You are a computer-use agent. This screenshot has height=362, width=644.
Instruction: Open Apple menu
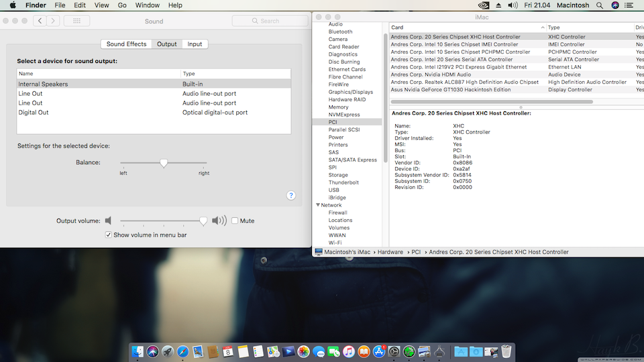(13, 5)
